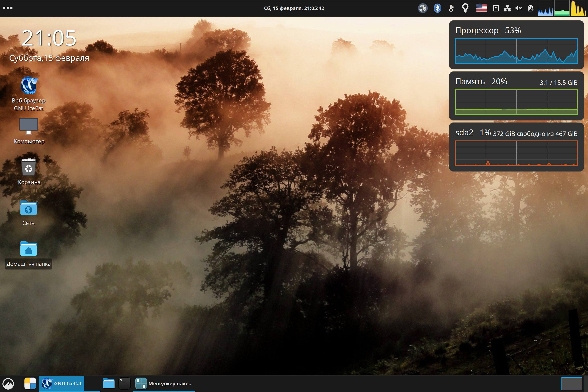This screenshot has width=588, height=392.
Task: Open the file manager folder in taskbar
Action: 109,383
